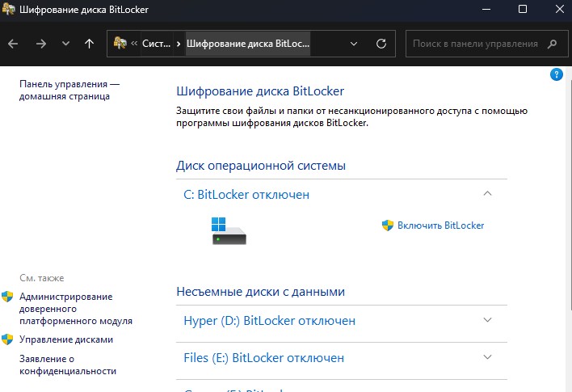Open address bar history dropdown
The width and height of the screenshot is (572, 392).
tap(354, 44)
